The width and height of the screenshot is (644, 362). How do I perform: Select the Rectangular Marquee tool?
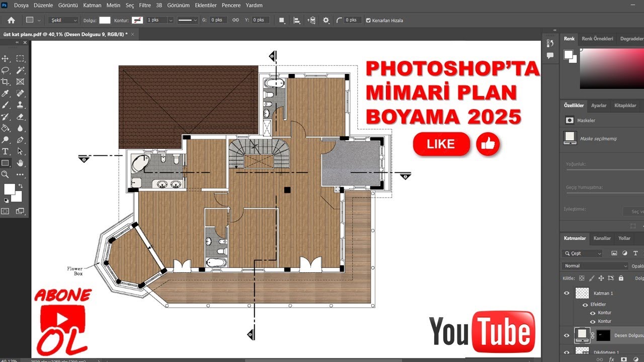[x=20, y=59]
